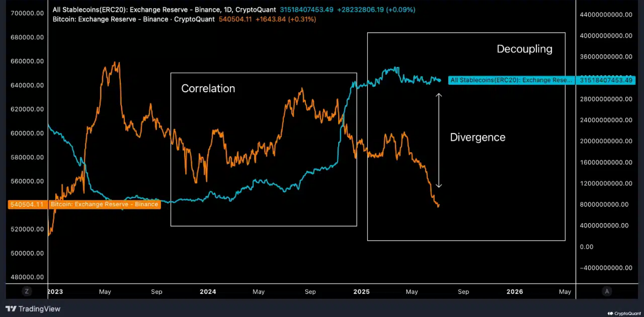The width and height of the screenshot is (644, 317).
Task: Select the Decoupling text annotation
Action: click(x=524, y=49)
